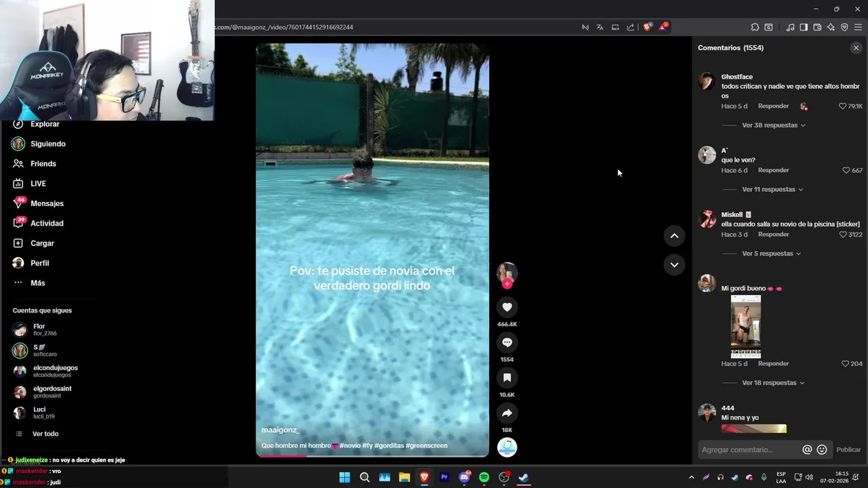This screenshot has width=868, height=488.
Task: Reply to Ghostface's comment
Action: [773, 106]
